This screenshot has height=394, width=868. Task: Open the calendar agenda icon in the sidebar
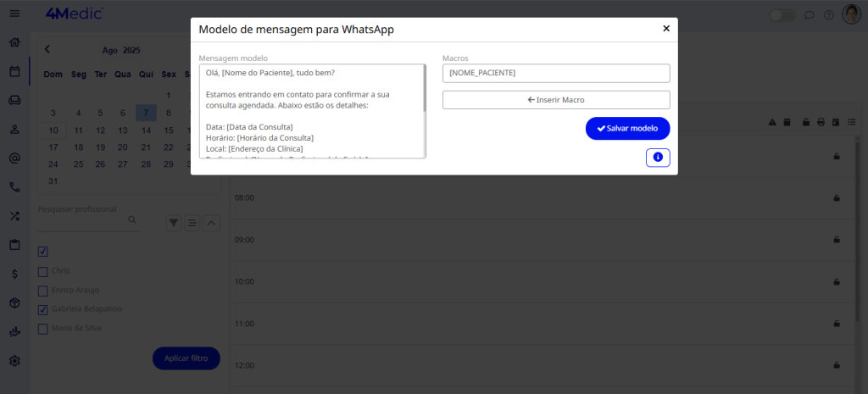(x=15, y=71)
